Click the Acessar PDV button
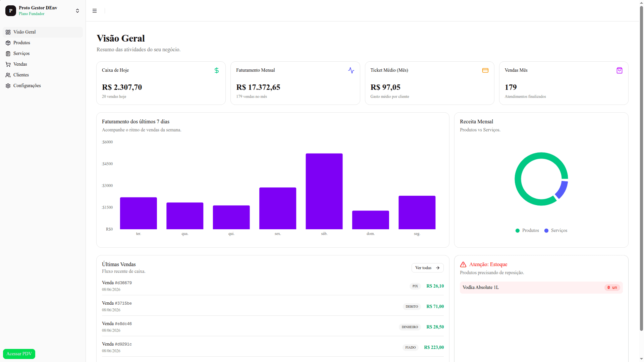The image size is (644, 362). click(19, 354)
